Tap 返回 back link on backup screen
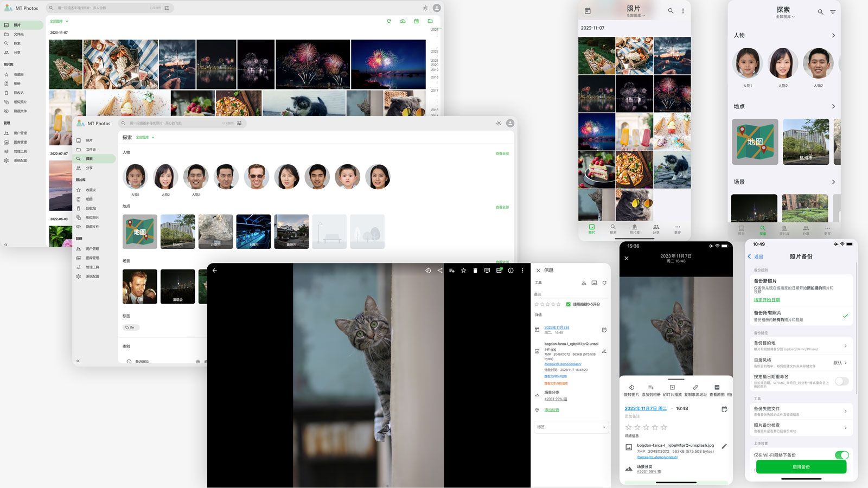868x488 pixels. (756, 256)
